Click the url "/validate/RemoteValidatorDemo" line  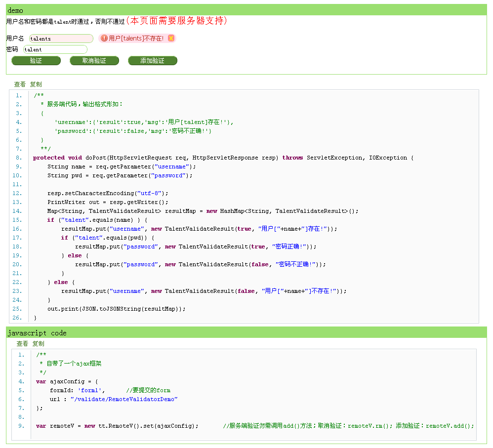pos(114,399)
